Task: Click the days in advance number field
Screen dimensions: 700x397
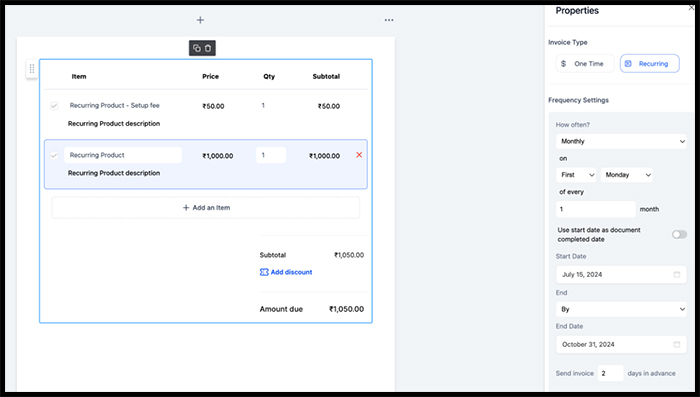Action: [x=610, y=373]
